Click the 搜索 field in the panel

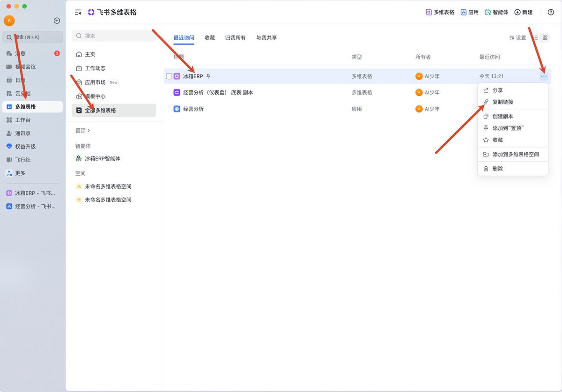coord(114,36)
